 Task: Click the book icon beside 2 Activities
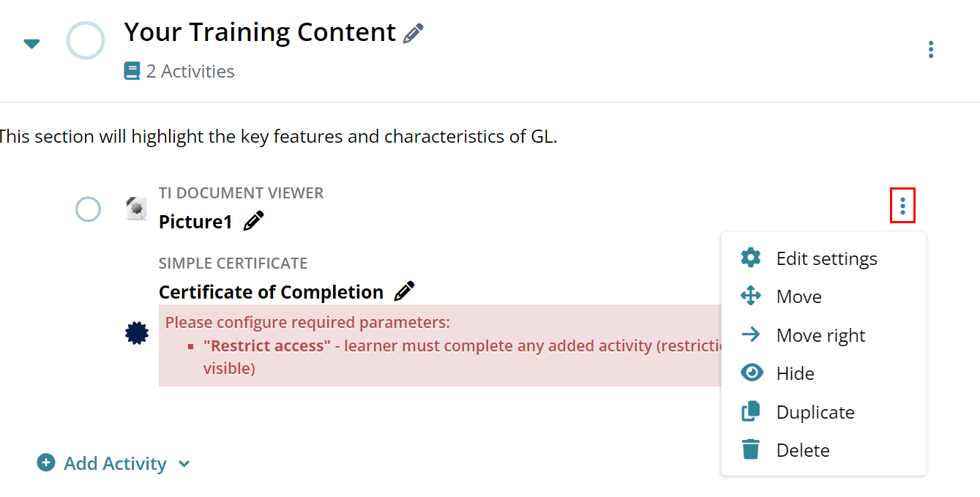pyautogui.click(x=132, y=71)
